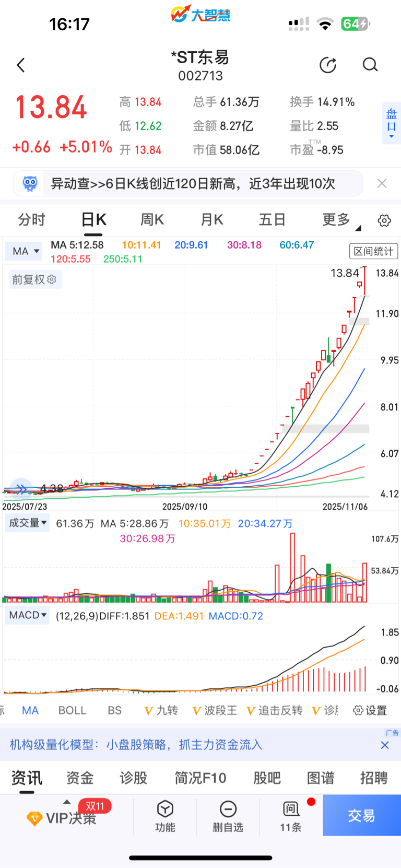Open 前复权 adjustment settings
The height and width of the screenshot is (868, 401).
coord(34,279)
